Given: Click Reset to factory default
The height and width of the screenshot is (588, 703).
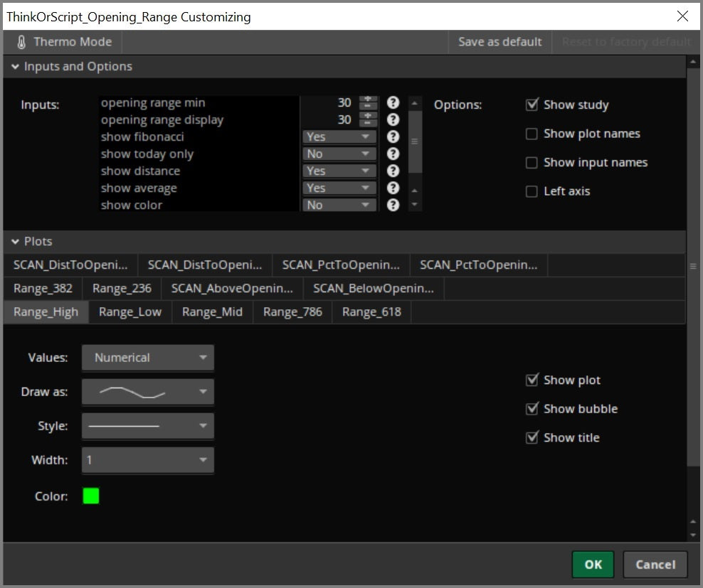Looking at the screenshot, I should click(626, 42).
